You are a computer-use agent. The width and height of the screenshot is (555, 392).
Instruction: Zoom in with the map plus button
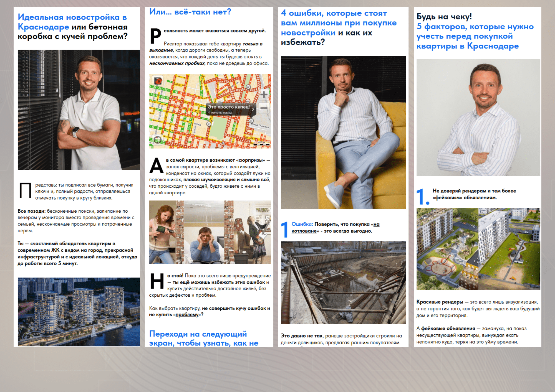tap(264, 95)
